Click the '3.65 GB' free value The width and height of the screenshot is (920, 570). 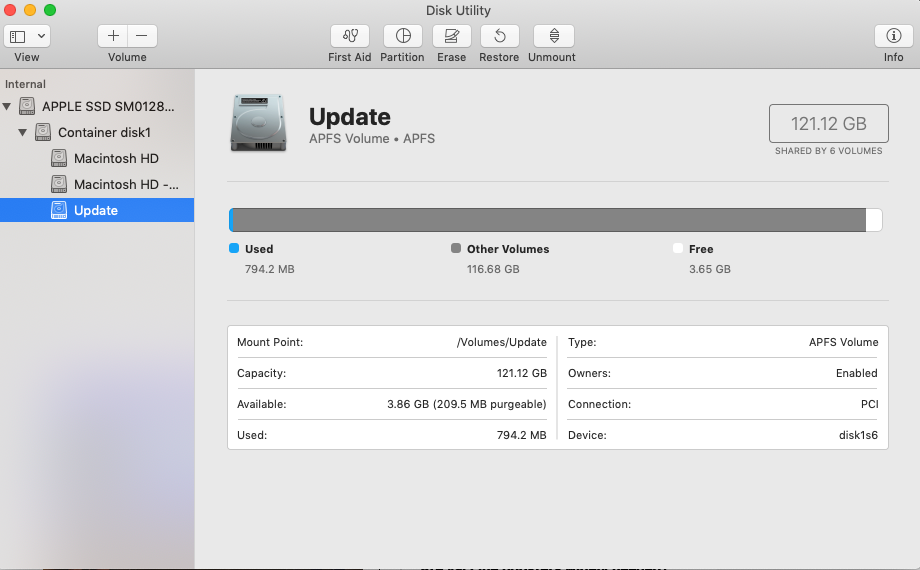[x=709, y=269]
